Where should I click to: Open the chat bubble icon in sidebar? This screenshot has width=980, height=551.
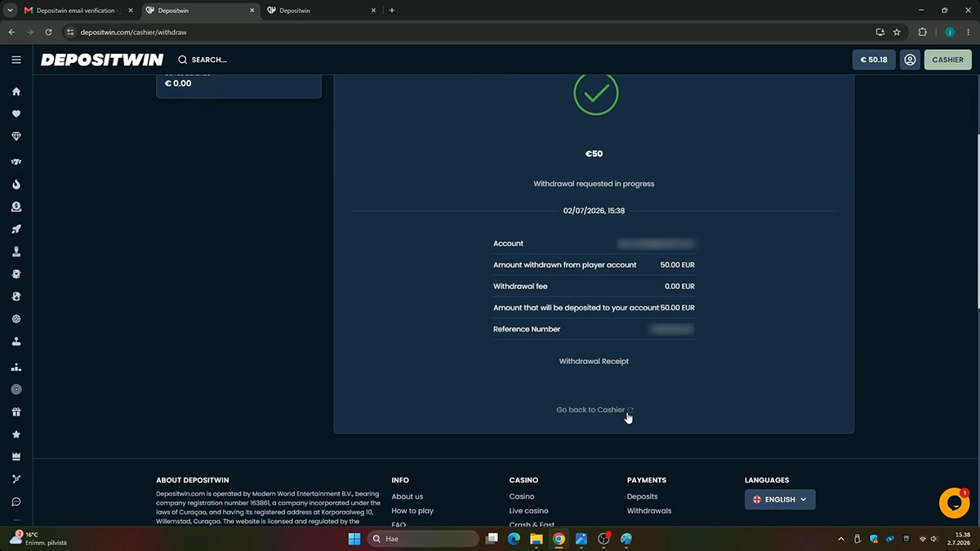(16, 502)
